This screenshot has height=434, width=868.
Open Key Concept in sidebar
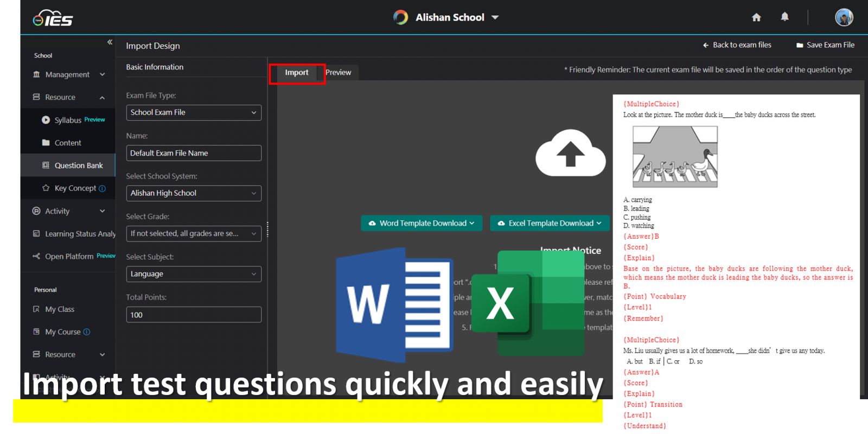75,188
